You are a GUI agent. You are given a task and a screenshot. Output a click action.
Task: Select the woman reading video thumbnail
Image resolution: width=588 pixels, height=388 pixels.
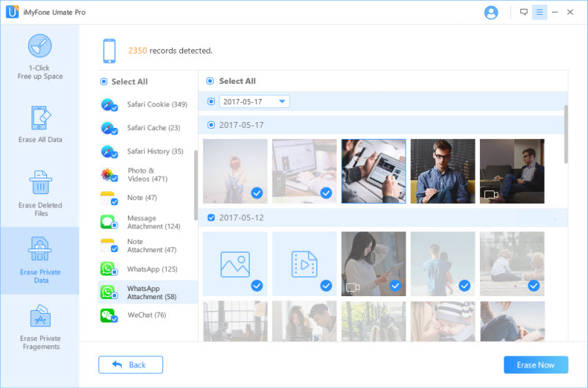pyautogui.click(x=373, y=264)
